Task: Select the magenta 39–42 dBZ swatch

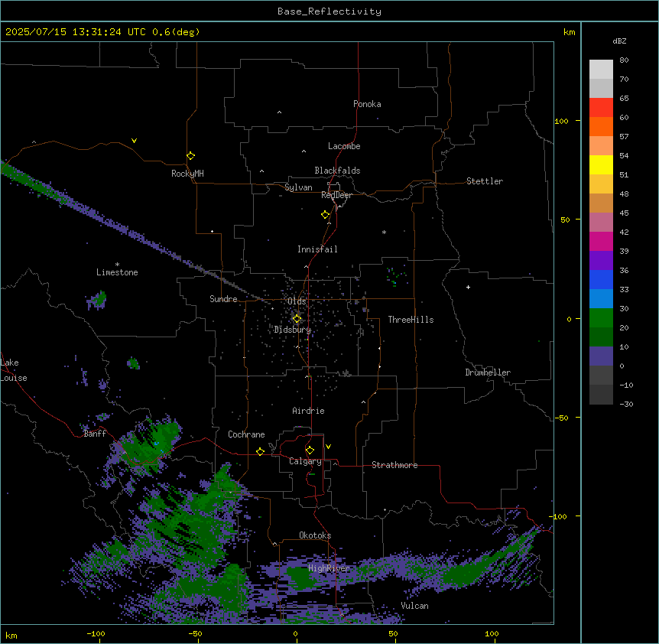Action: pos(601,242)
